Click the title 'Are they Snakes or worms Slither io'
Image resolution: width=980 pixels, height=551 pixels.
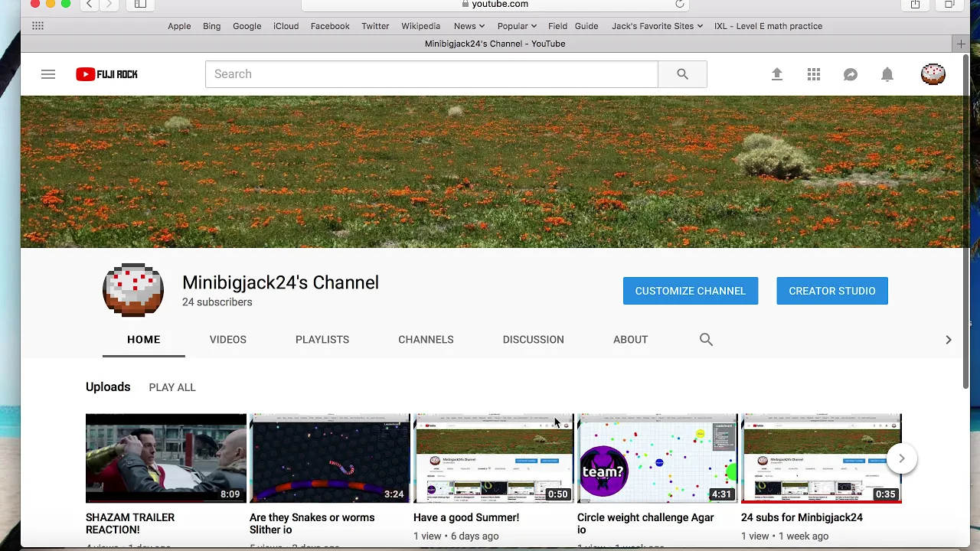point(312,523)
